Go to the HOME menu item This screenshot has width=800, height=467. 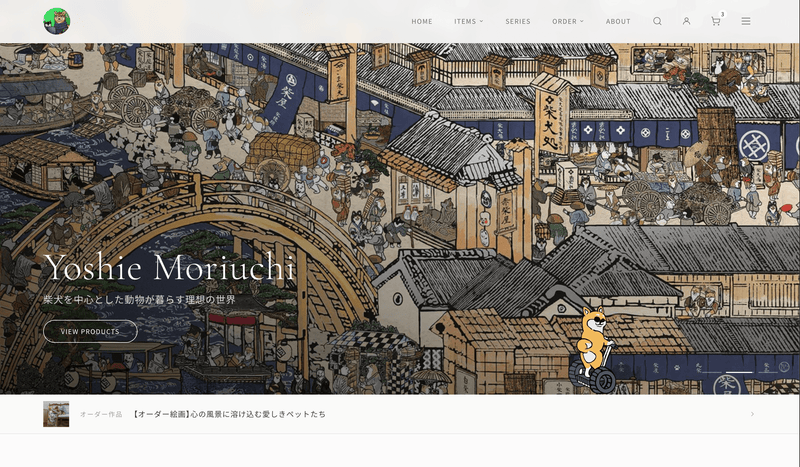click(x=421, y=21)
